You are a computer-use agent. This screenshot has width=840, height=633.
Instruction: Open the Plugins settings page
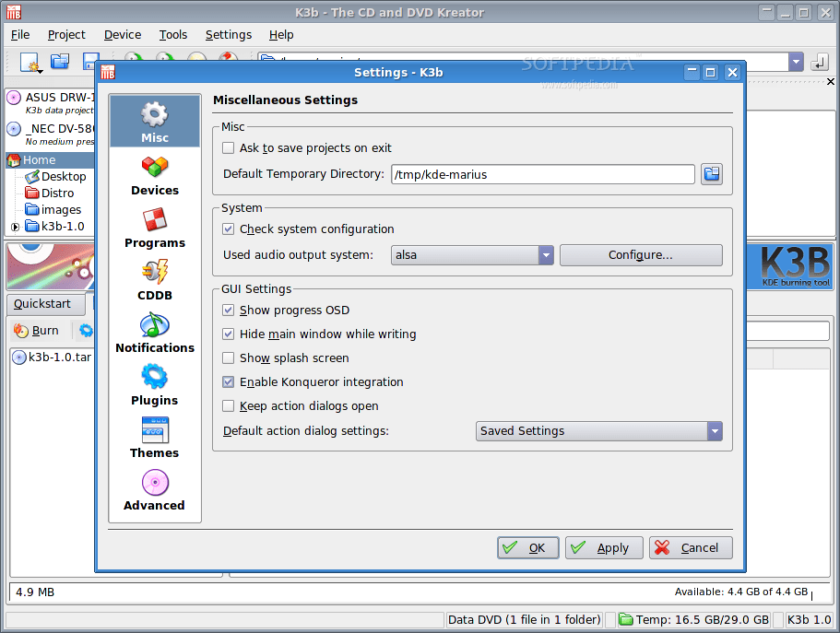coord(154,386)
